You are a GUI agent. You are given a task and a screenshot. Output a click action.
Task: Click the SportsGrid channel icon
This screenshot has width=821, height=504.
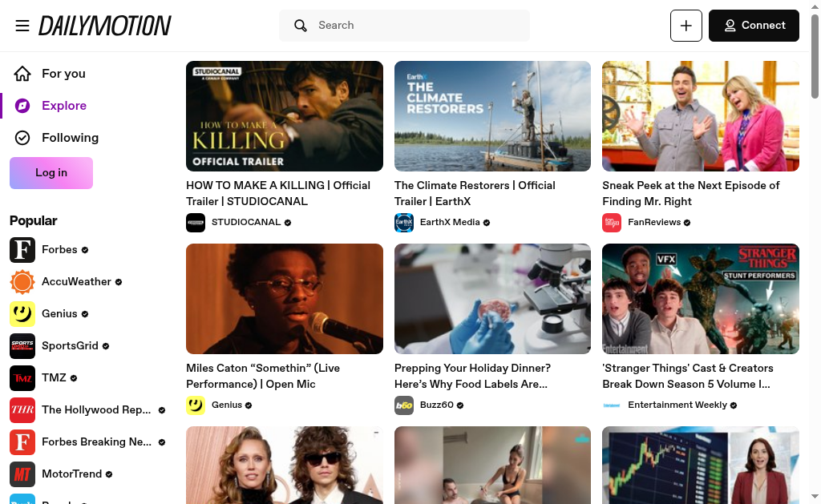[22, 346]
